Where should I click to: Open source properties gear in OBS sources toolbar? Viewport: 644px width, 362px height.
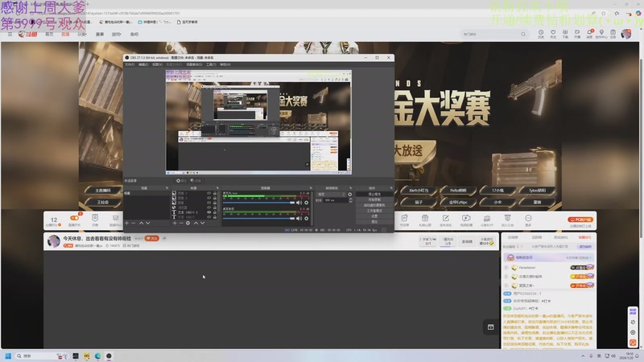188,223
